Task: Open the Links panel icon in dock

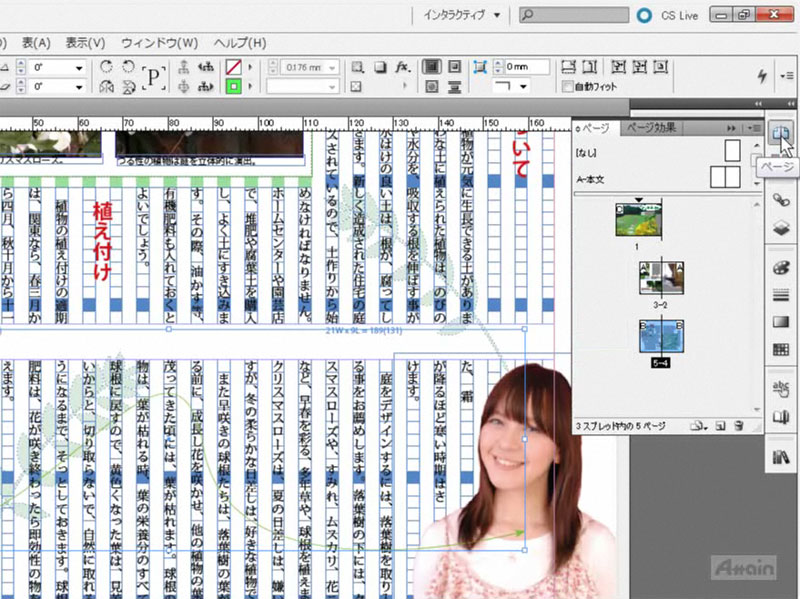Action: pos(781,199)
